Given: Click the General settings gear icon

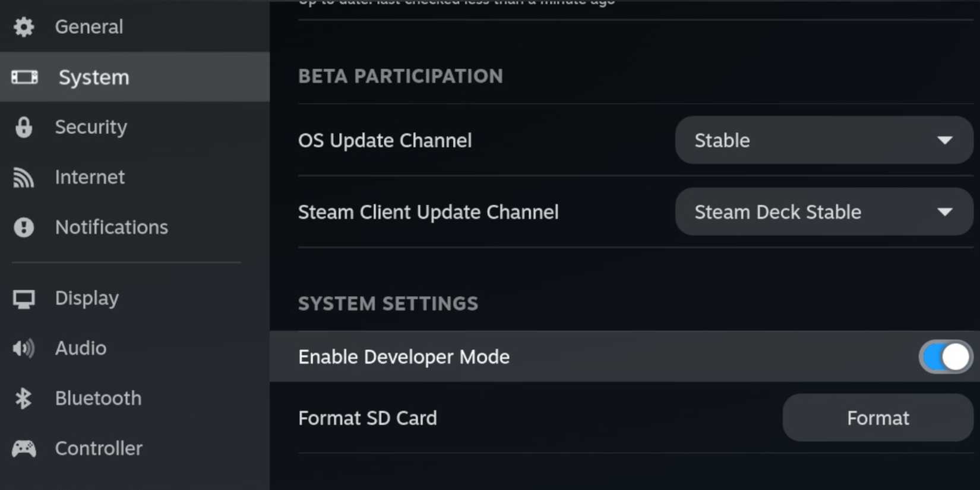Looking at the screenshot, I should point(23,26).
